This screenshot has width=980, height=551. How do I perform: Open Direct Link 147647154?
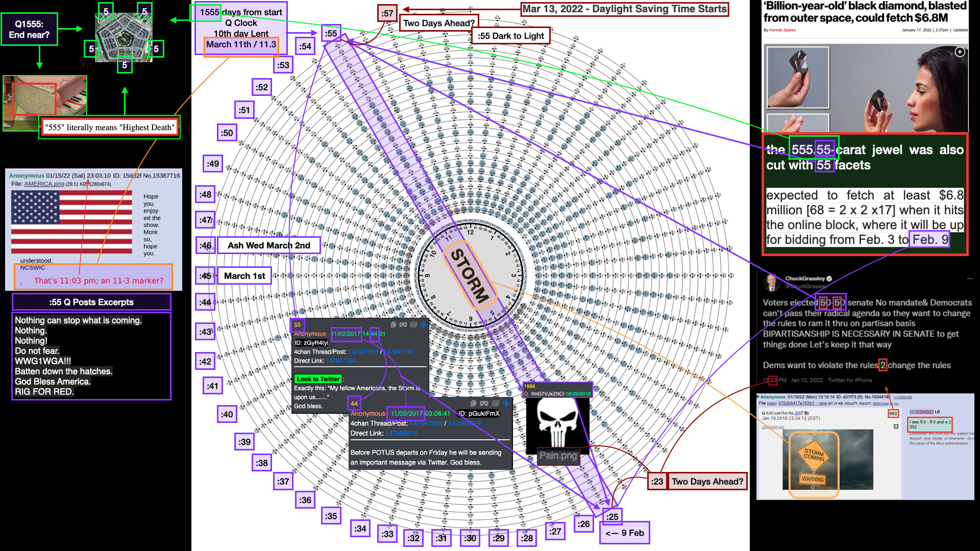[341, 361]
